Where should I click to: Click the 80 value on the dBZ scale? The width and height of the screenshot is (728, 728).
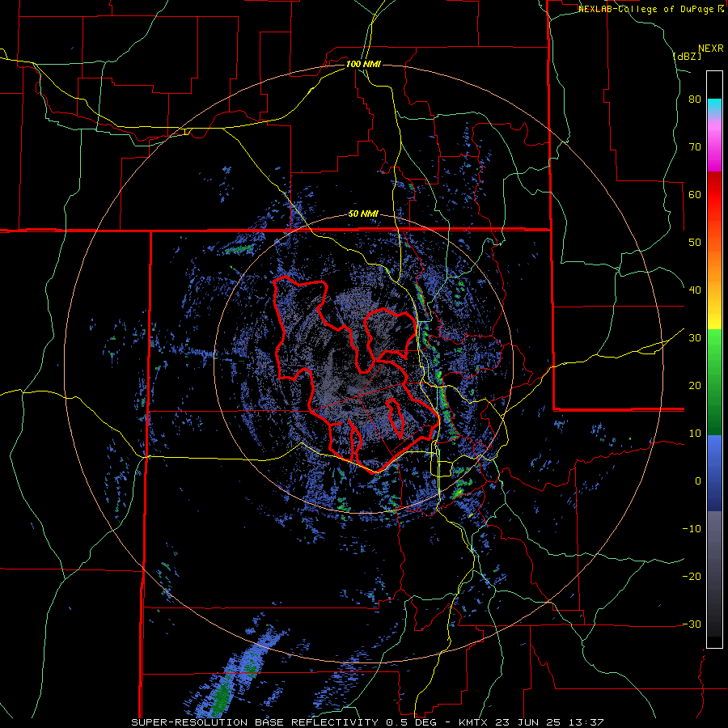tap(695, 99)
